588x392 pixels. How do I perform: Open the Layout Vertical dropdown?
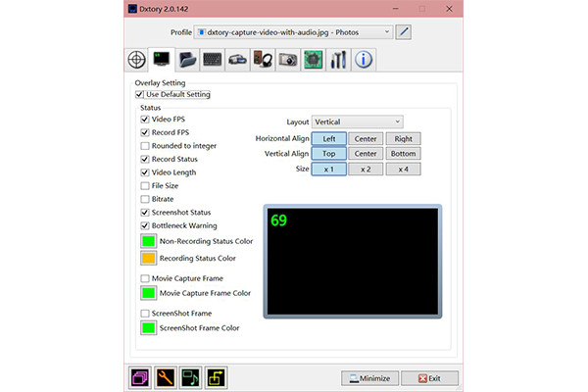[358, 122]
